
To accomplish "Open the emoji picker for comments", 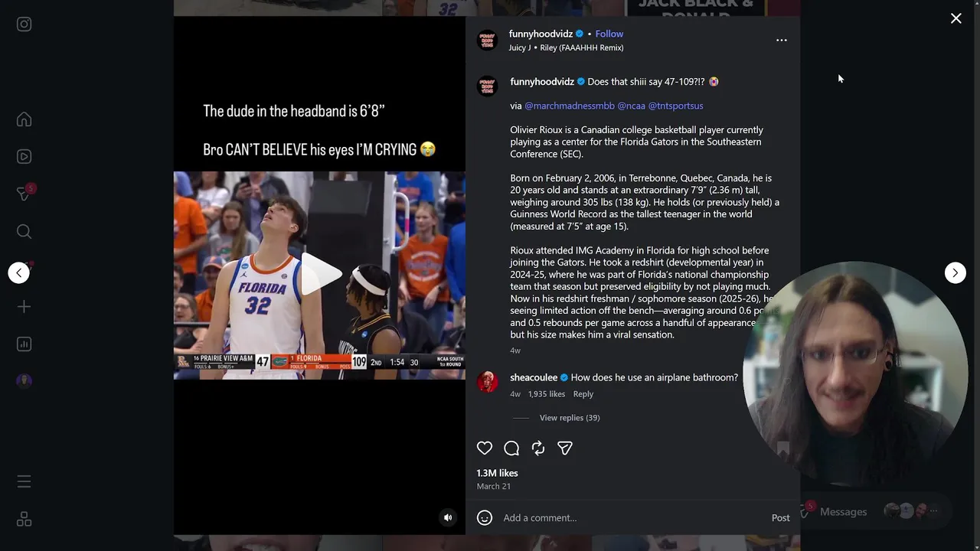I will (x=485, y=518).
